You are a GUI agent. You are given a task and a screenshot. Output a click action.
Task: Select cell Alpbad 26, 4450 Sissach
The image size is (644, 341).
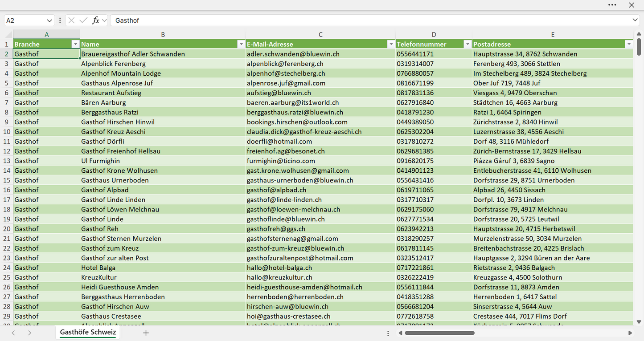pos(553,190)
